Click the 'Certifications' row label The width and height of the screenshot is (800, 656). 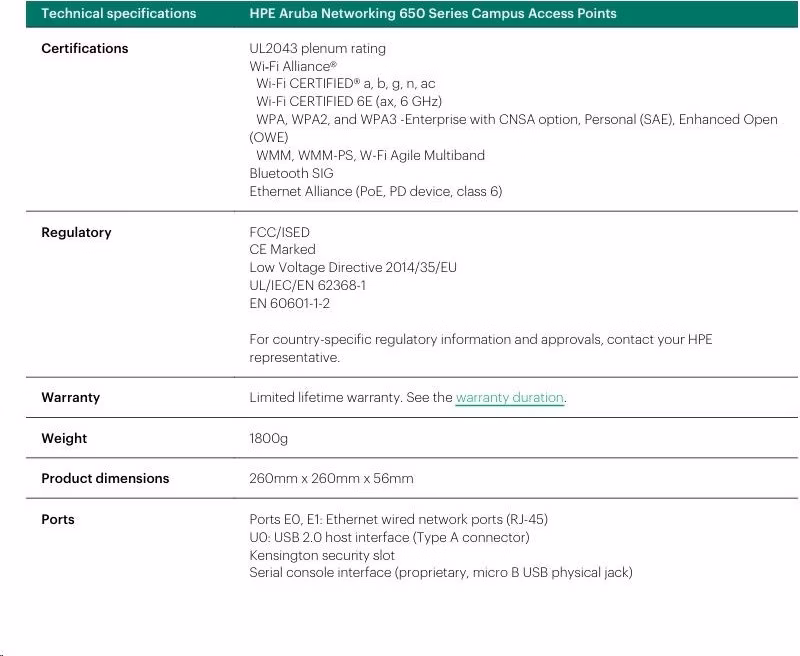[85, 48]
